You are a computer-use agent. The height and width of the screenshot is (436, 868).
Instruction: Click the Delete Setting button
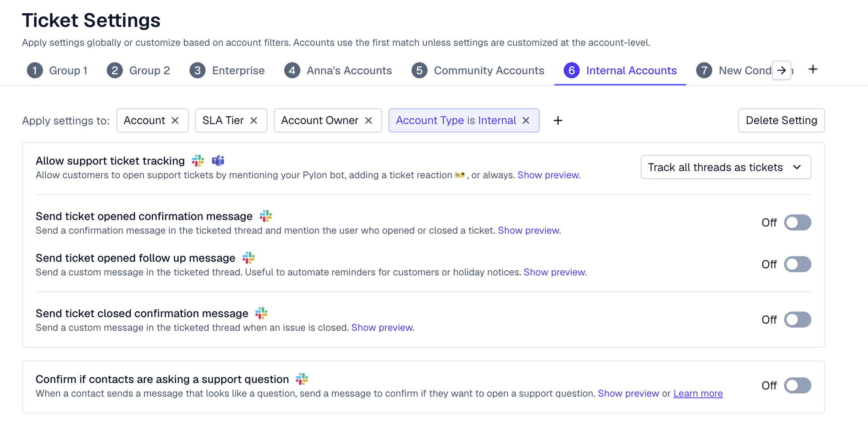click(x=781, y=120)
